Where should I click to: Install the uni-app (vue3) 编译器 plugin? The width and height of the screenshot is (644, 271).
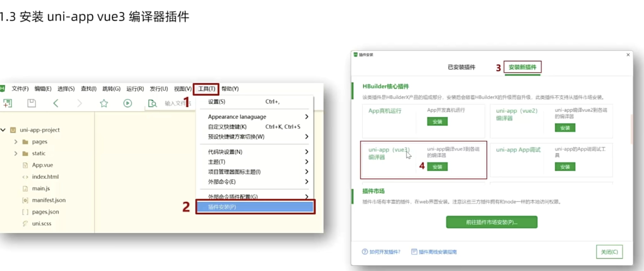coord(437,167)
